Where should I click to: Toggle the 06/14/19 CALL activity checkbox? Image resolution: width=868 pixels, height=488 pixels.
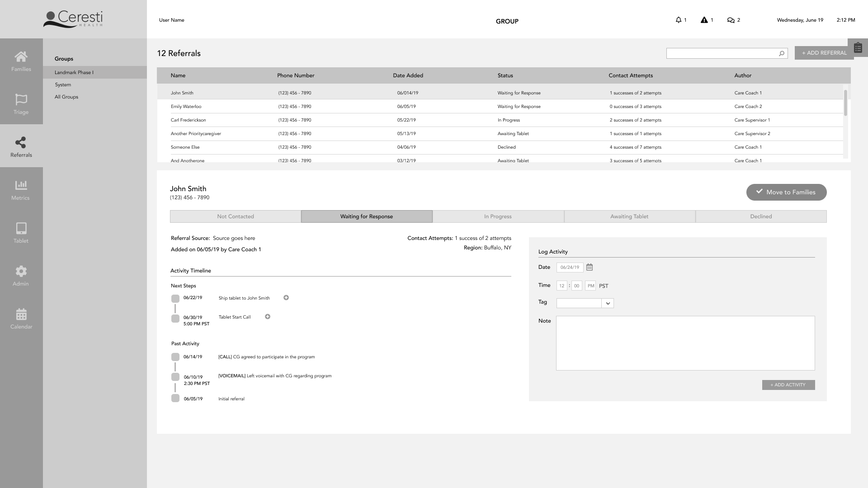click(x=175, y=357)
